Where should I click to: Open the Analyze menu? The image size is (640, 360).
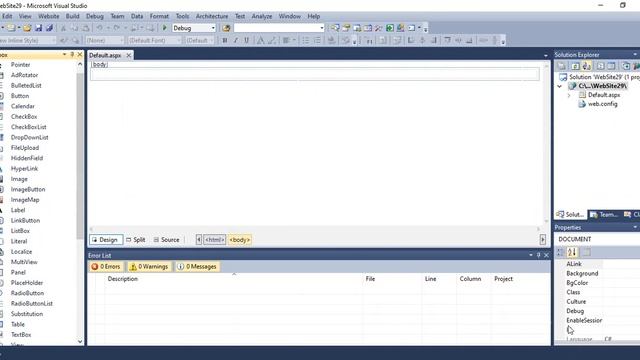[x=262, y=16]
